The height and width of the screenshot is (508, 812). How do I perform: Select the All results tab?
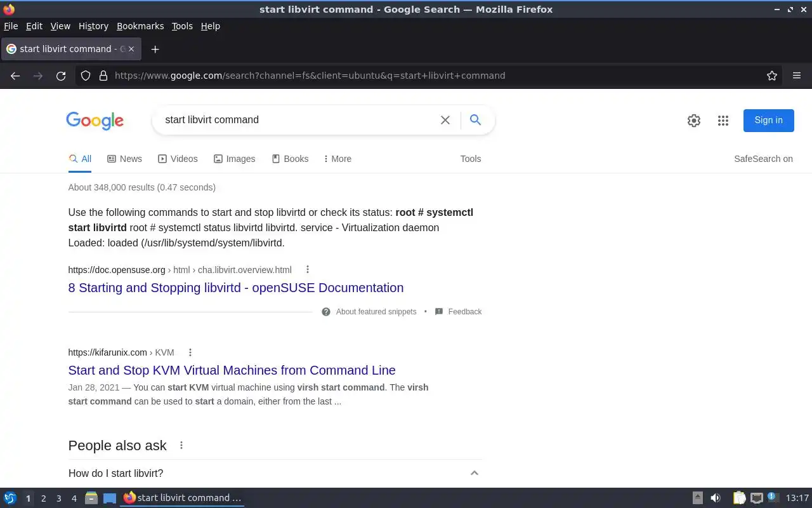pos(80,159)
